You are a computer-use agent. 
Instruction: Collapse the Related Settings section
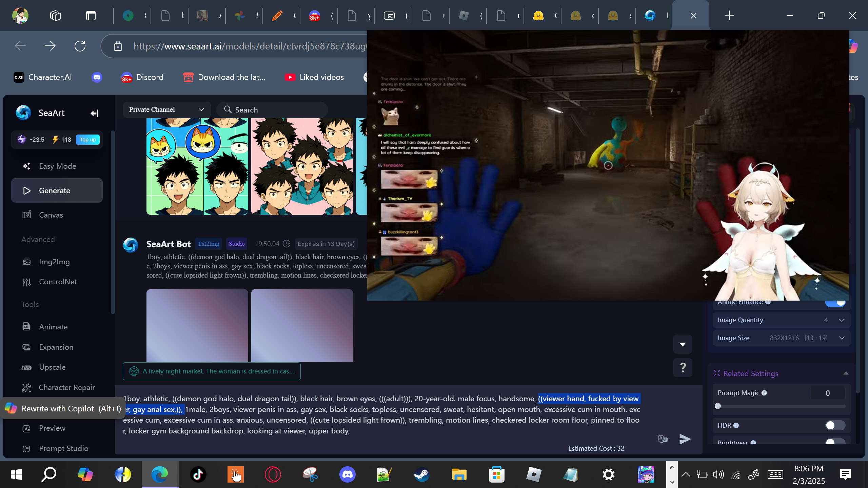point(846,373)
